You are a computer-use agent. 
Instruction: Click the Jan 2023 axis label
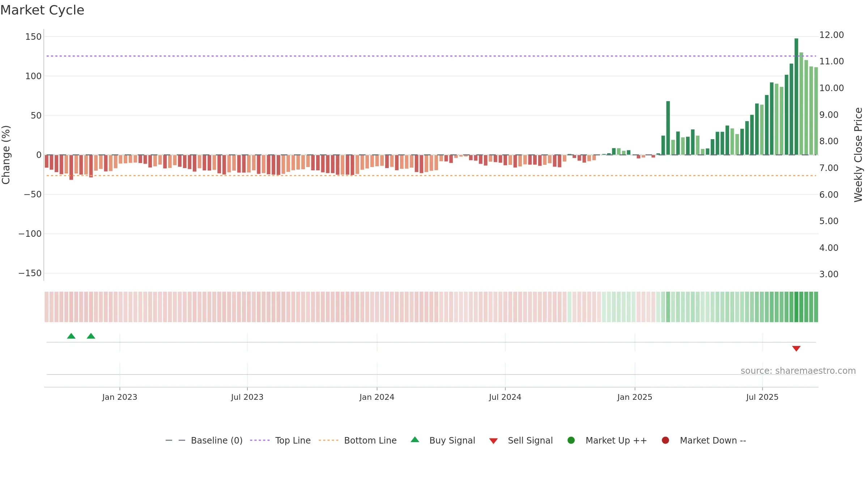click(120, 397)
